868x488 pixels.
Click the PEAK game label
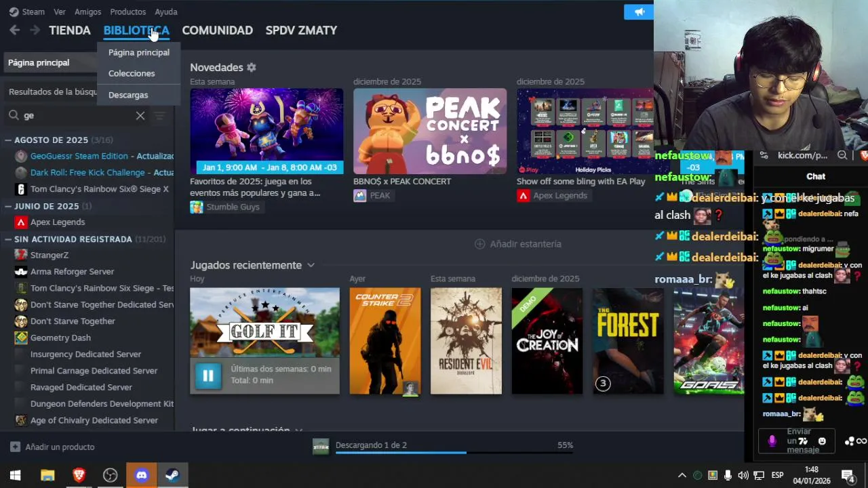(372, 195)
